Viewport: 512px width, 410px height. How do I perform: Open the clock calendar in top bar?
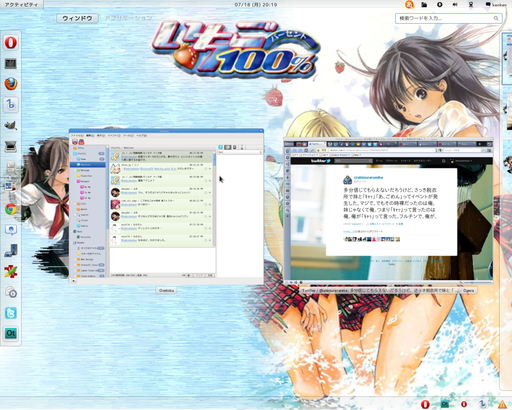tap(256, 5)
